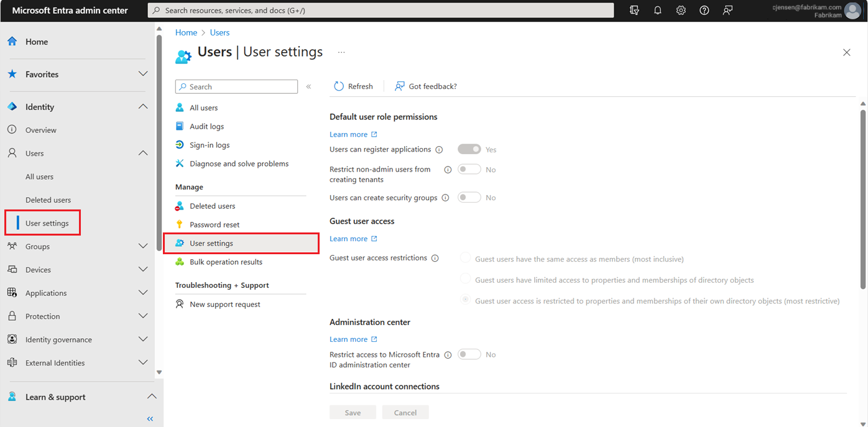Screen dimensions: 868x427
Task: Collapse the Identity section in sidebar
Action: [143, 106]
